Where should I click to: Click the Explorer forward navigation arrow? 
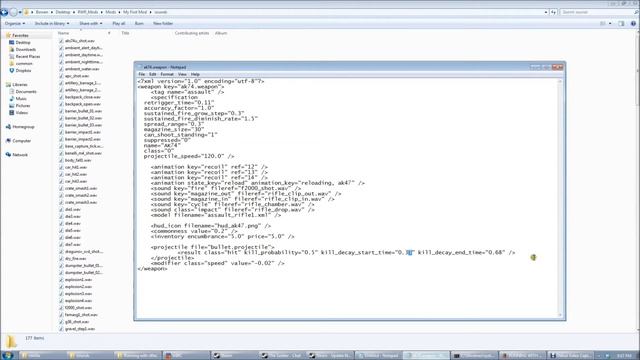[x=13, y=12]
